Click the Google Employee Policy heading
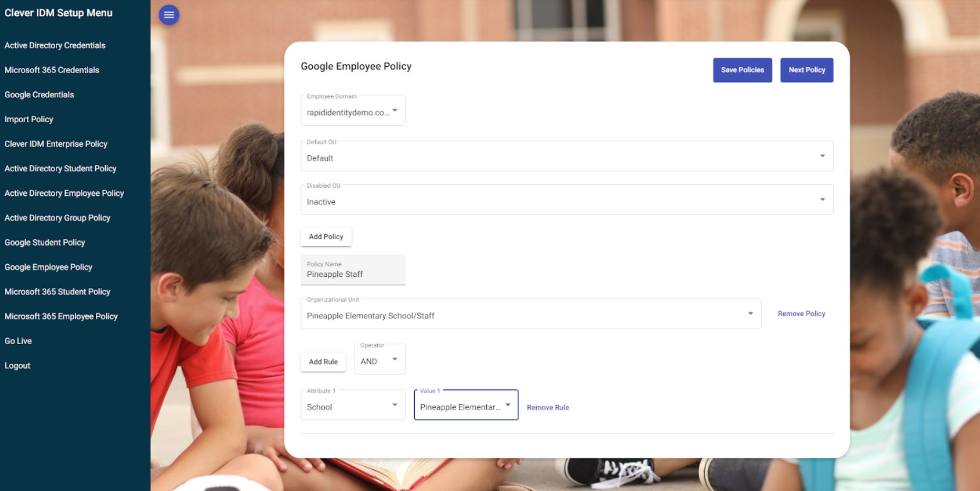The height and width of the screenshot is (491, 980). 356,66
